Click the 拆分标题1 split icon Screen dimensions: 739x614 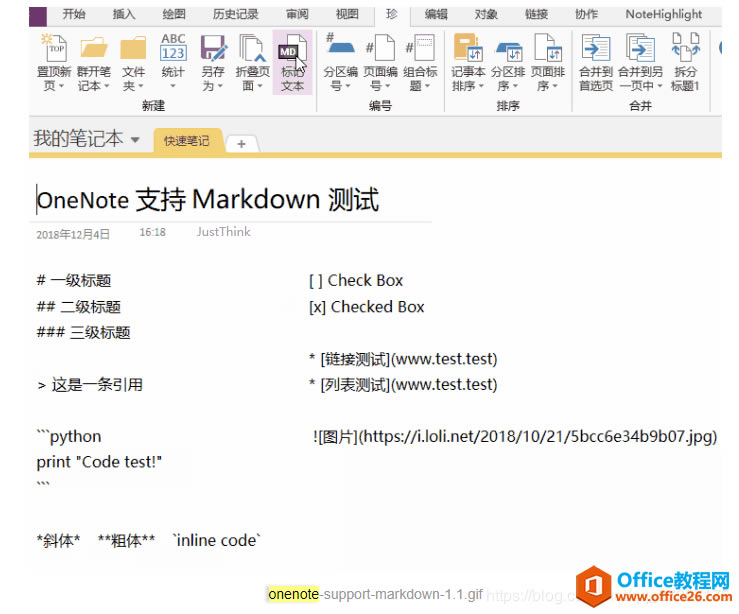685,47
